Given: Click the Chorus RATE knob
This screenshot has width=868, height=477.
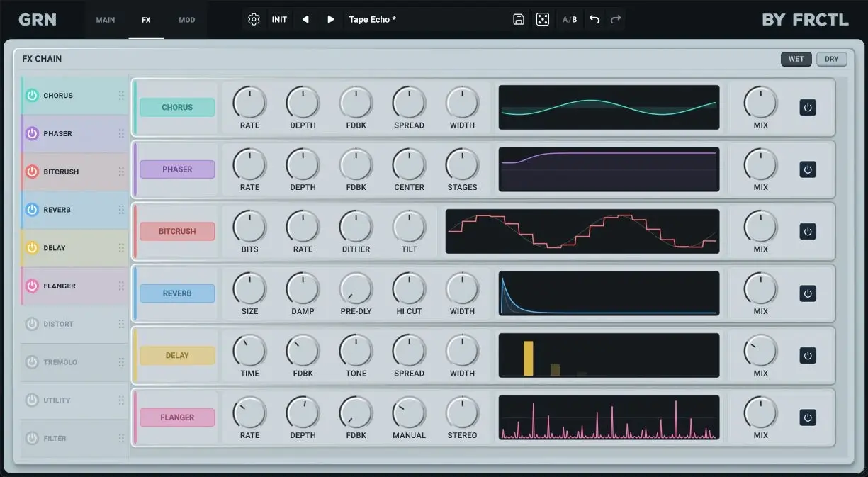Looking at the screenshot, I should [x=249, y=103].
